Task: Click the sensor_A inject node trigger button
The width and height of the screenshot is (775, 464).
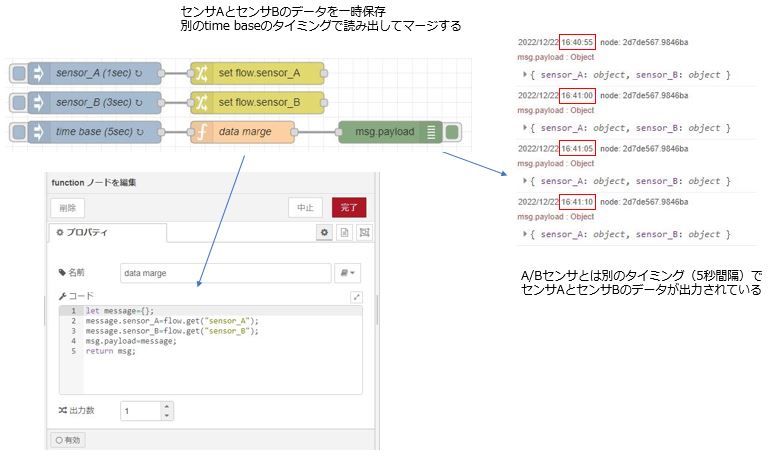Action: point(18,74)
